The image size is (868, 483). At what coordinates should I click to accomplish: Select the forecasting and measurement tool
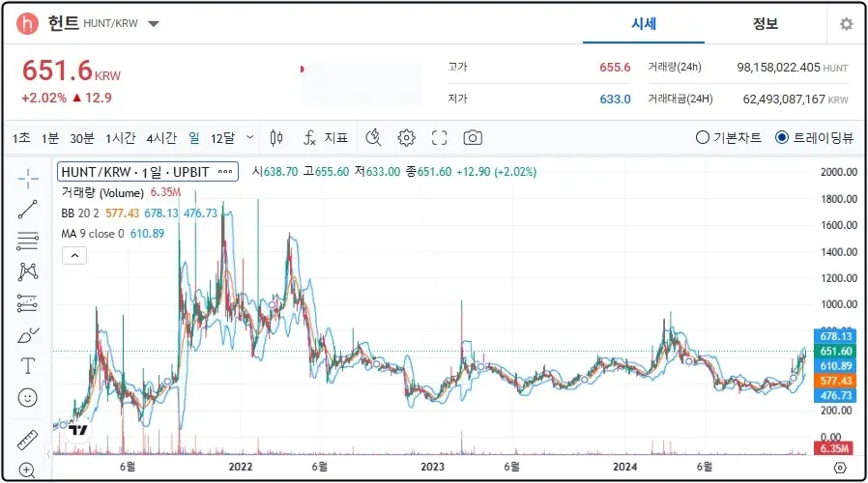click(x=28, y=303)
